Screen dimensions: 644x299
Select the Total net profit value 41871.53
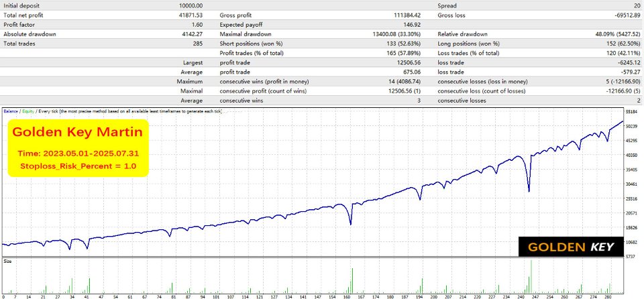191,15
